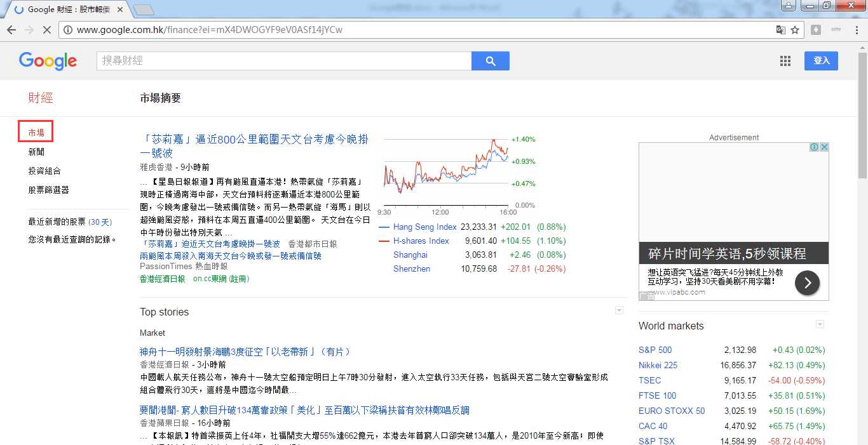868x445 pixels.
Task: Open the Chrome menu hamburger icon
Action: pos(855,30)
